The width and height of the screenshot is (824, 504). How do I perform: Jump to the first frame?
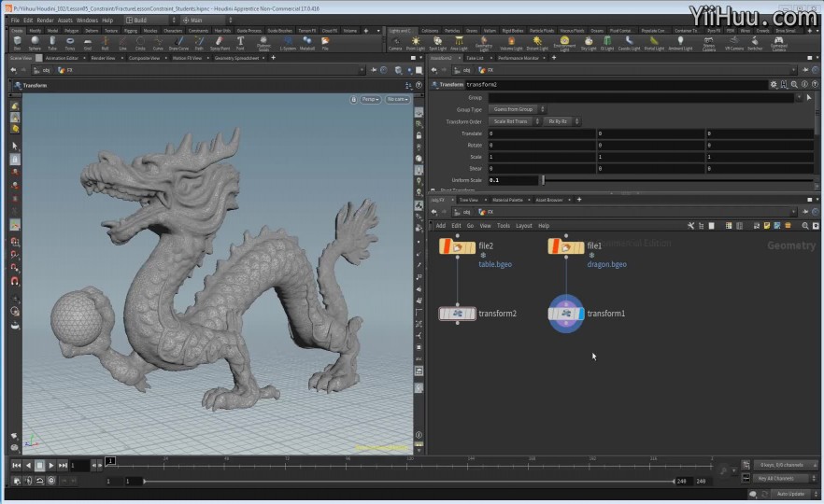(x=16, y=465)
